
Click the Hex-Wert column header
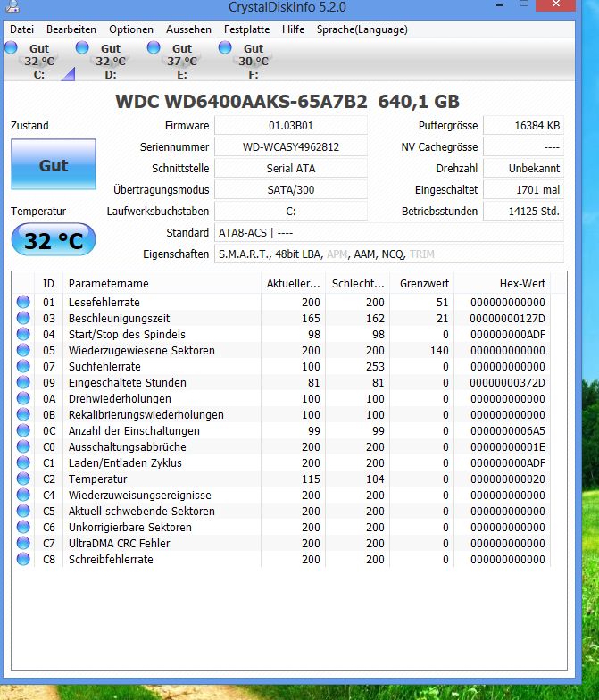[x=502, y=284]
